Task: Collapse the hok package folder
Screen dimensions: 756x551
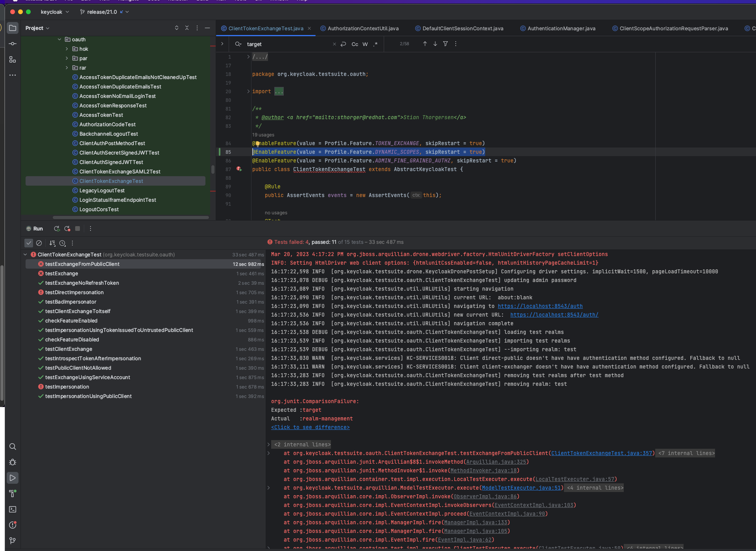Action: coord(67,49)
